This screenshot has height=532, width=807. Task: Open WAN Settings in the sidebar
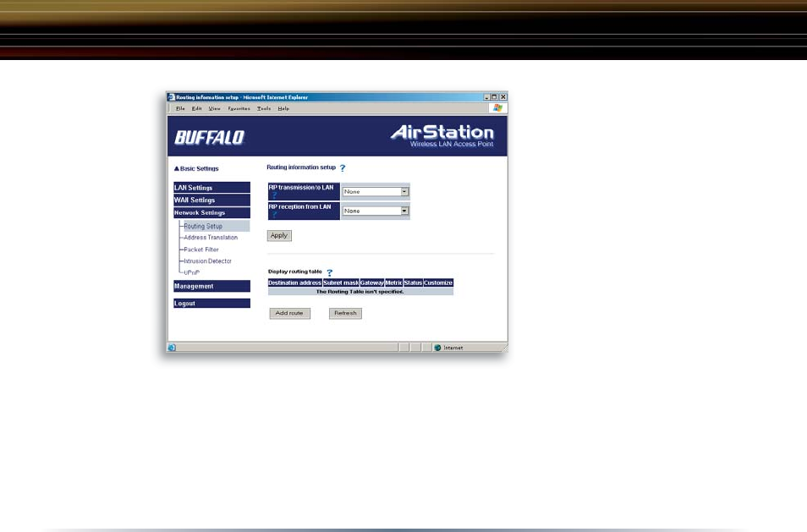pyautogui.click(x=212, y=200)
